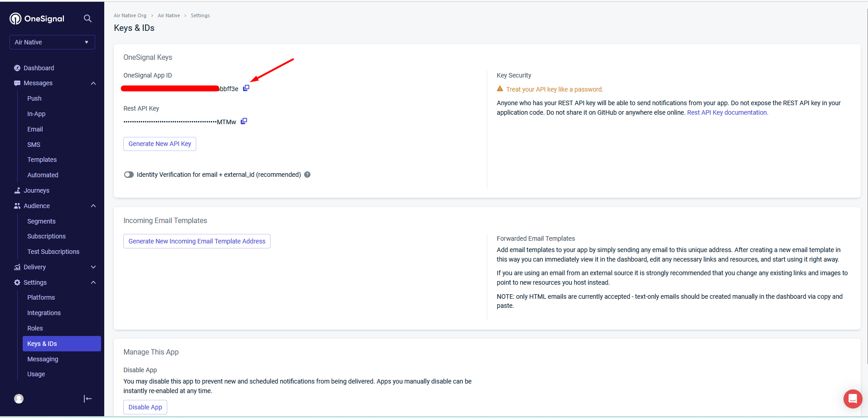Open Usage settings
The width and height of the screenshot is (868, 418).
coord(36,374)
